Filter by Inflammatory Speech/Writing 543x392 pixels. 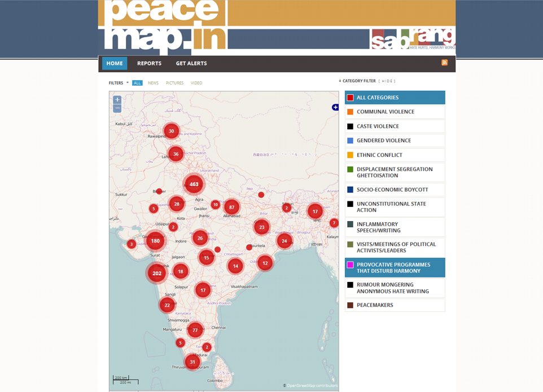click(395, 227)
